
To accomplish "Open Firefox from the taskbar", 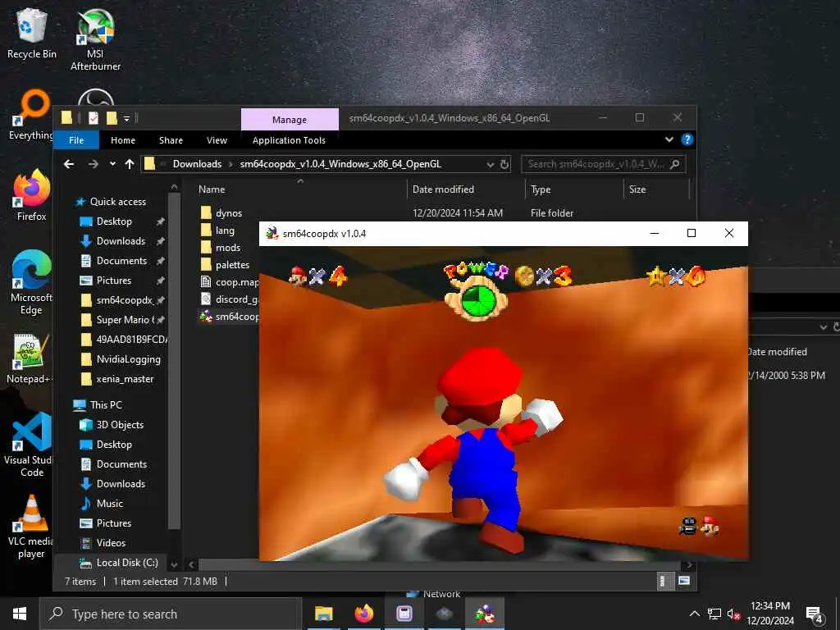I will [x=363, y=614].
